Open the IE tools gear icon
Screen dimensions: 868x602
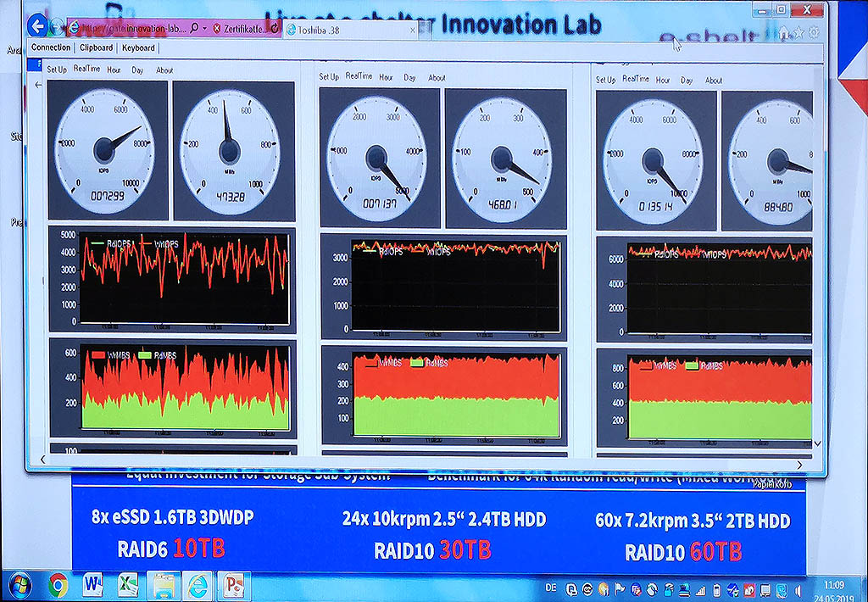815,32
